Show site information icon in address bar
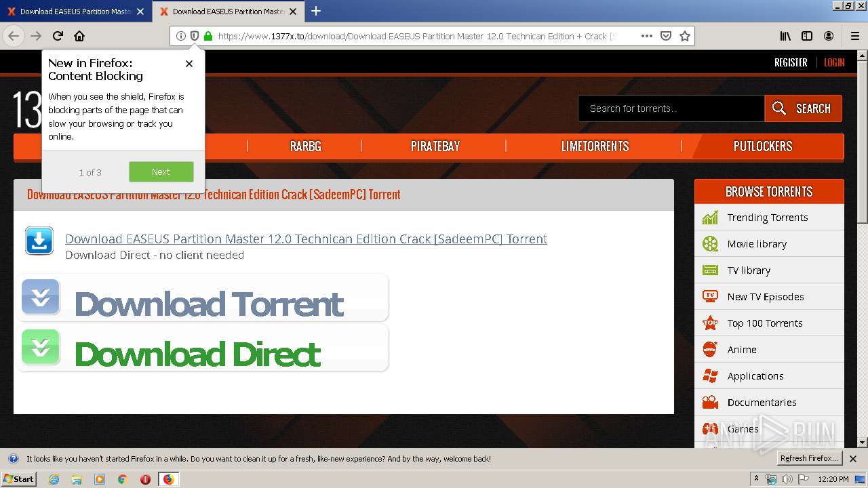 (181, 36)
